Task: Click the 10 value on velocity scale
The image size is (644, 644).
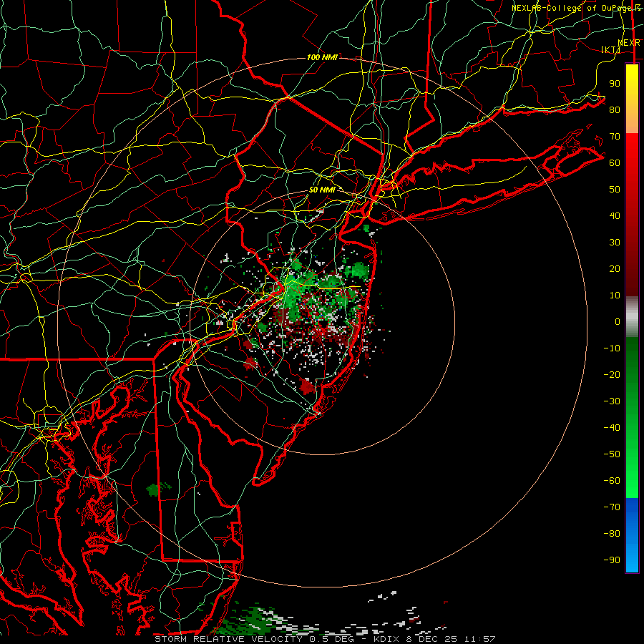Action: tap(615, 296)
